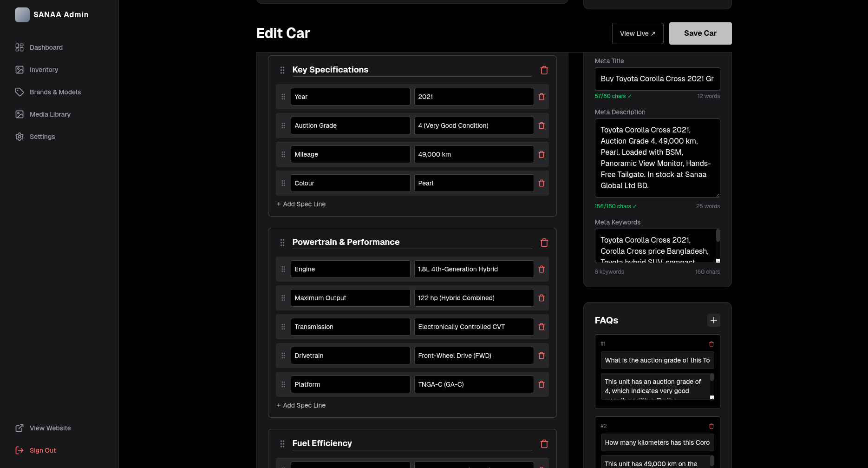Delete FAQ number 1

point(711,344)
